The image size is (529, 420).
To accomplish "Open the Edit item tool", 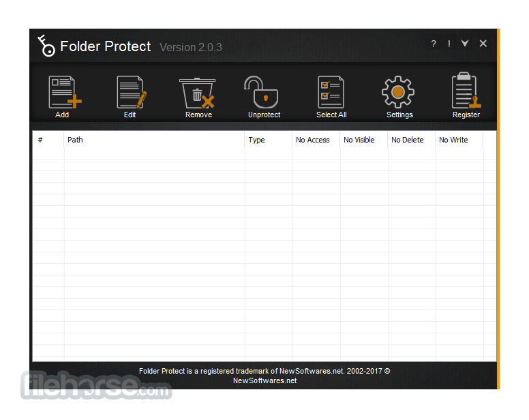I will (132, 92).
